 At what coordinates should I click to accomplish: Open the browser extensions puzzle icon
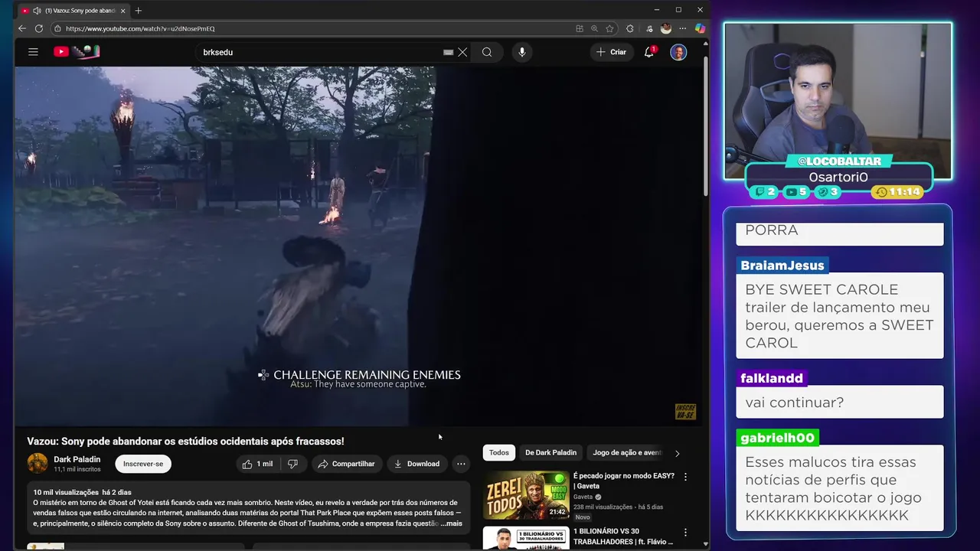point(630,28)
